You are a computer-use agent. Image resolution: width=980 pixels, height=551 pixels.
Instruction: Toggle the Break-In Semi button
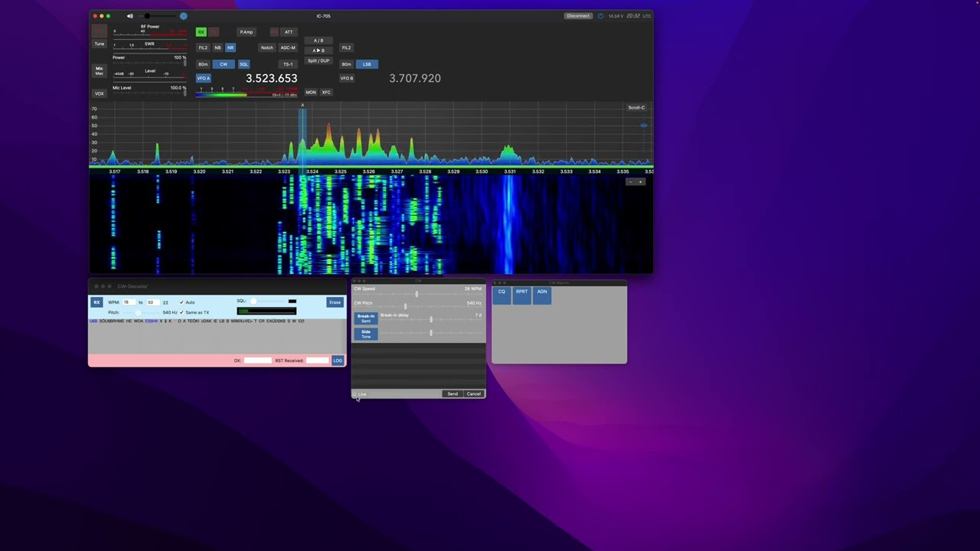coord(366,318)
